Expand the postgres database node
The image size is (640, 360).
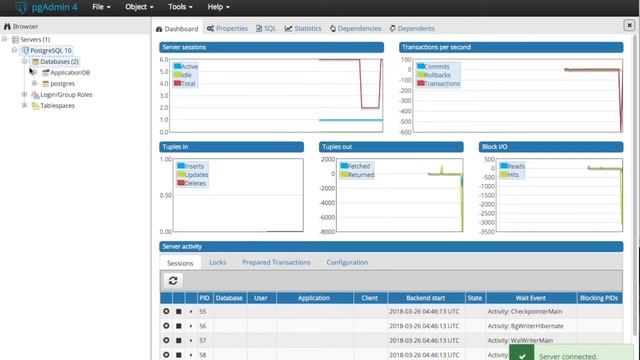[x=35, y=83]
